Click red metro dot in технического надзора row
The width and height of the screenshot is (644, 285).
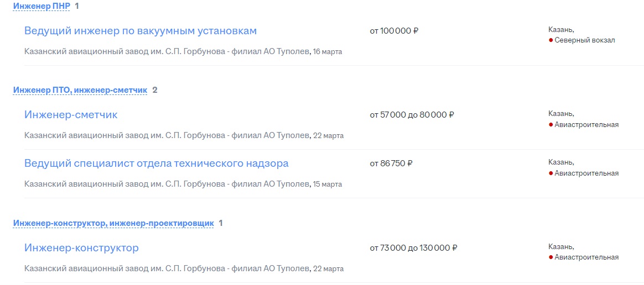[550, 173]
